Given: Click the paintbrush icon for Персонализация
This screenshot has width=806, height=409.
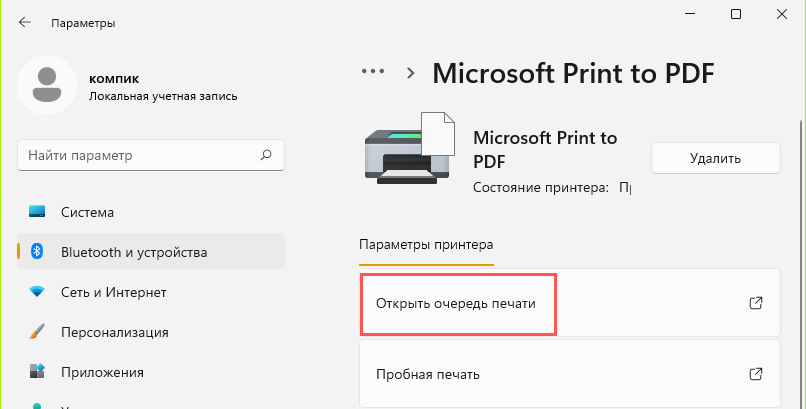Looking at the screenshot, I should tap(38, 332).
